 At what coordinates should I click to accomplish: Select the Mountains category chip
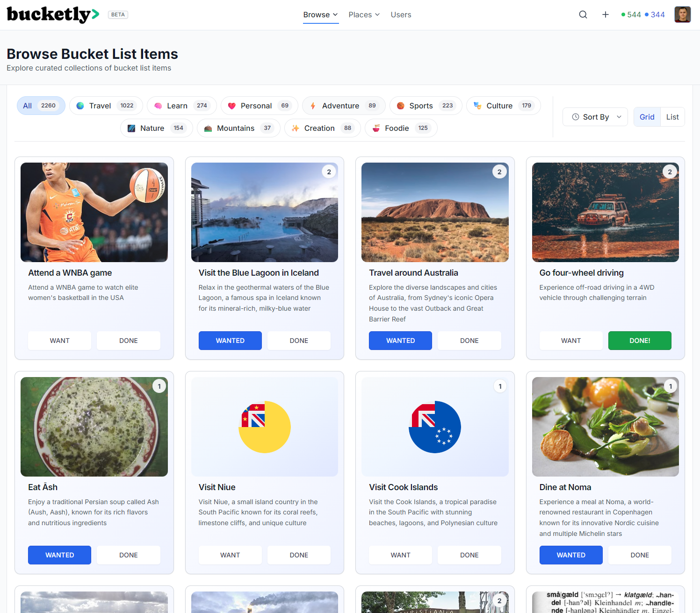[x=238, y=128]
